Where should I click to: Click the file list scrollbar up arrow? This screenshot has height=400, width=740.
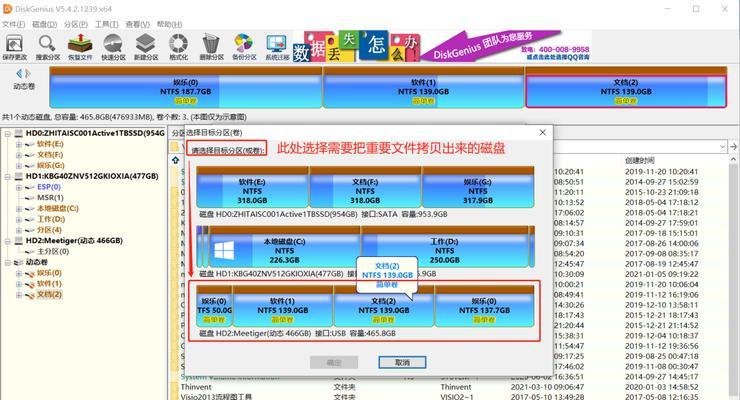733,160
